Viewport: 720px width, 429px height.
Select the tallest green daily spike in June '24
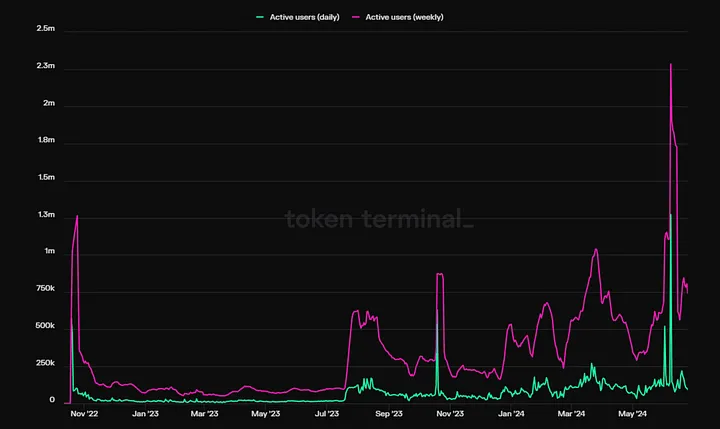pyautogui.click(x=670, y=215)
